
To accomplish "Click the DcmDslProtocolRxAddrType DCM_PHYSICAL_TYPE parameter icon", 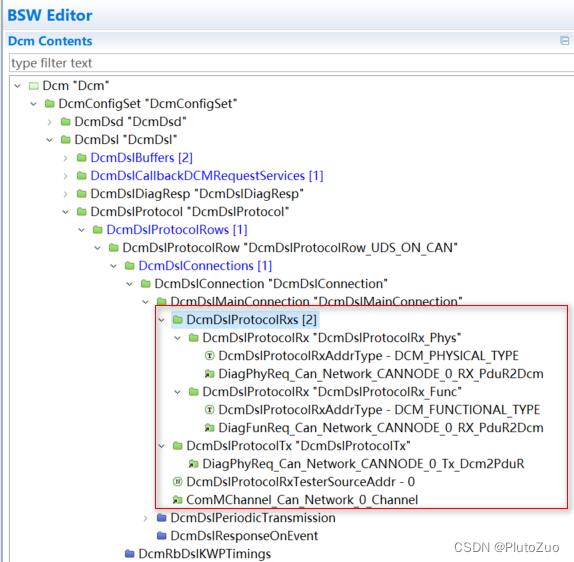I will pos(209,356).
